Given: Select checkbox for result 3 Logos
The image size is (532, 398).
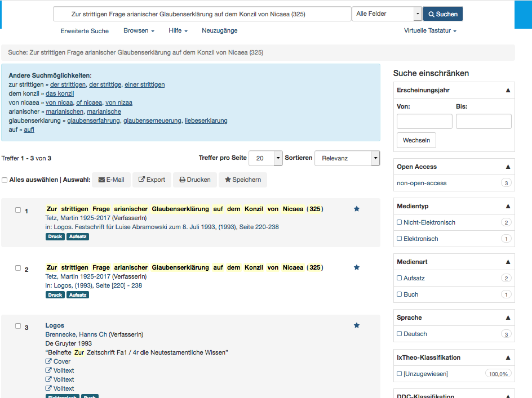Looking at the screenshot, I should pyautogui.click(x=18, y=326).
